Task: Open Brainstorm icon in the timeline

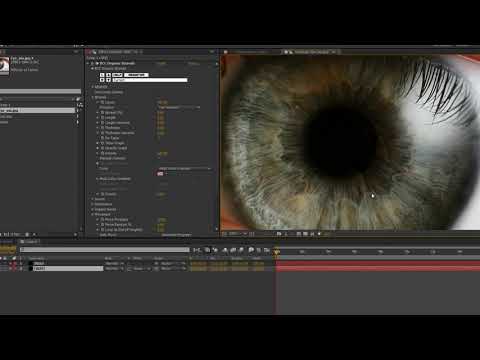Action: point(251,250)
